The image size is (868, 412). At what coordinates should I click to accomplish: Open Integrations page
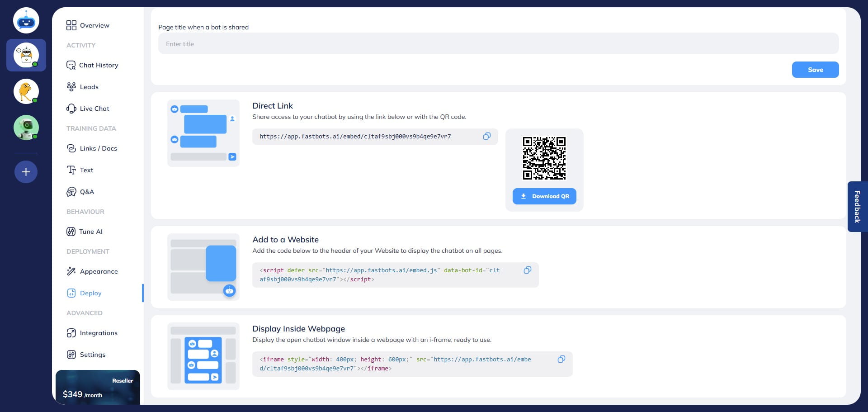[98, 333]
